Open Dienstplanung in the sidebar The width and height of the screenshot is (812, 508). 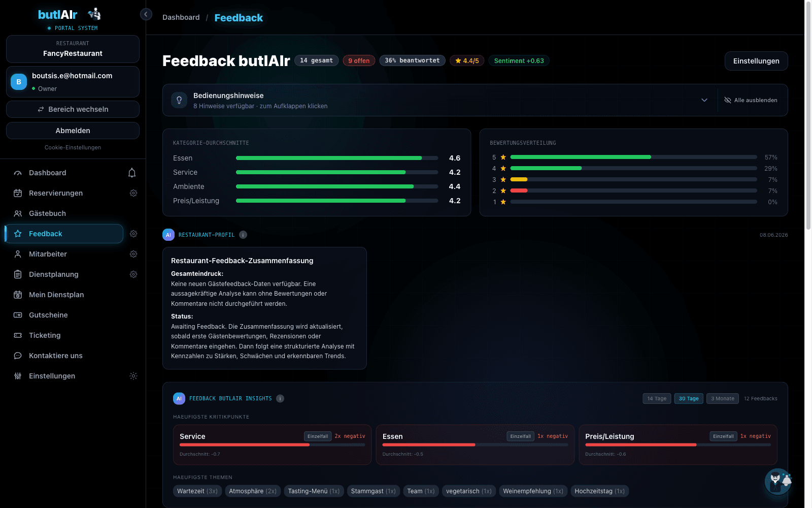[54, 274]
